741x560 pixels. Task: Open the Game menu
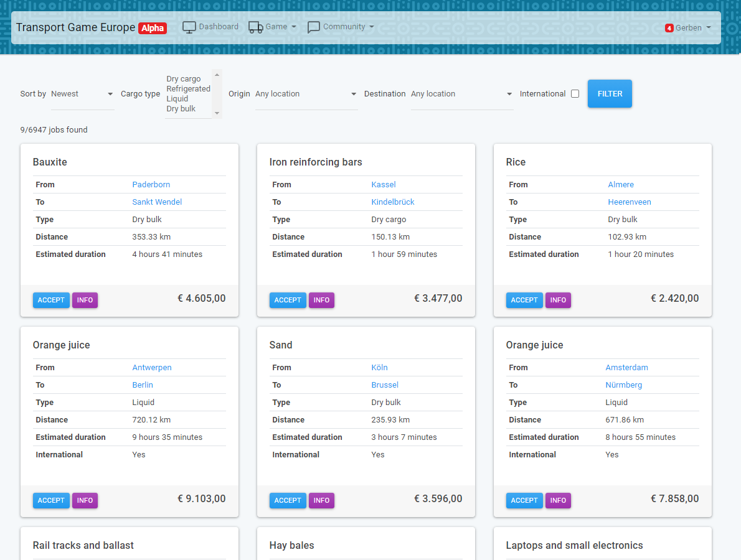[x=273, y=27]
